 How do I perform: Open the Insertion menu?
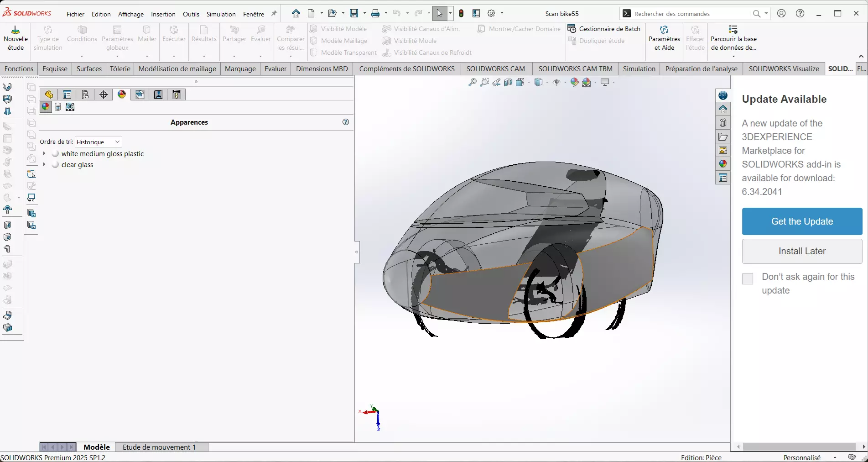tap(163, 14)
